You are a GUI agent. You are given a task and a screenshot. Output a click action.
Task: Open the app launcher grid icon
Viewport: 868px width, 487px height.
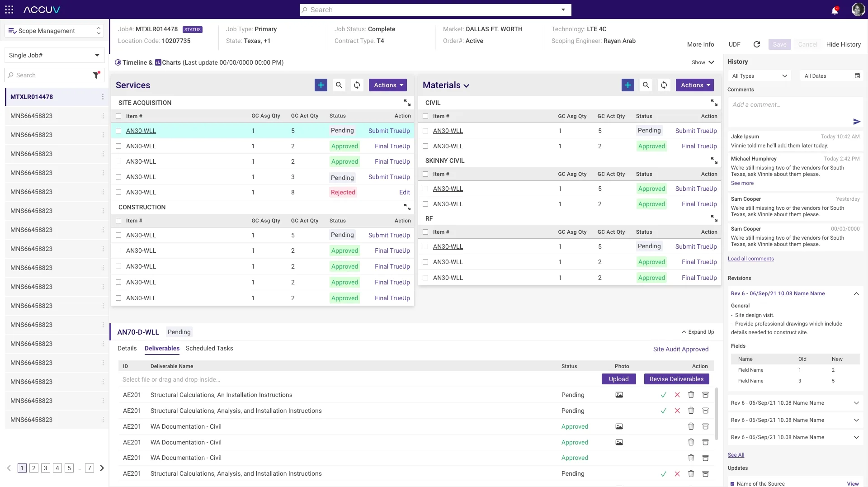click(9, 9)
